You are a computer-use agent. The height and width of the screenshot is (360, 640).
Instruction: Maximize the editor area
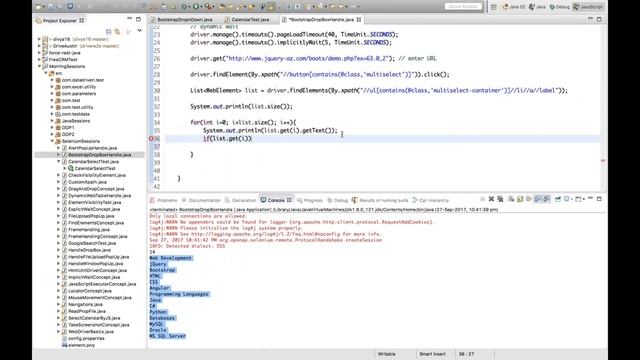coord(599,19)
